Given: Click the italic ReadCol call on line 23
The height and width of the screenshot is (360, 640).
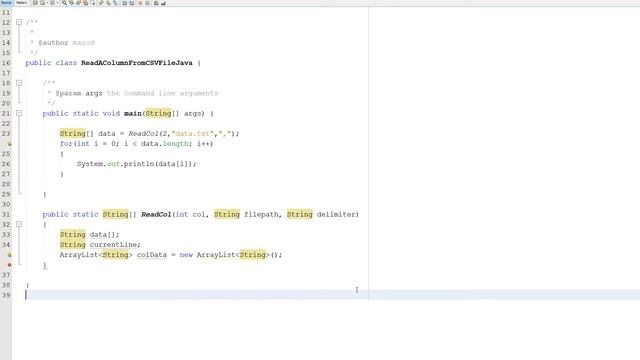Looking at the screenshot, I should point(143,133).
